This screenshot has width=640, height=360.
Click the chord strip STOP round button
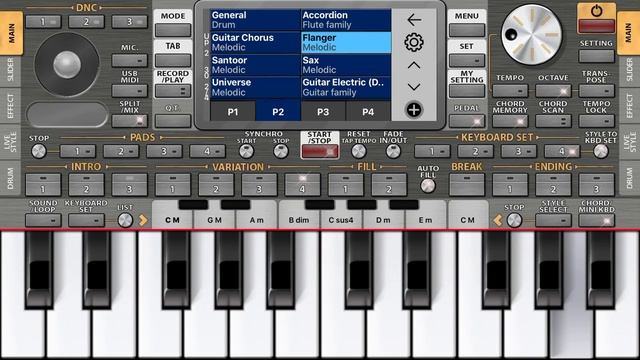click(x=514, y=220)
